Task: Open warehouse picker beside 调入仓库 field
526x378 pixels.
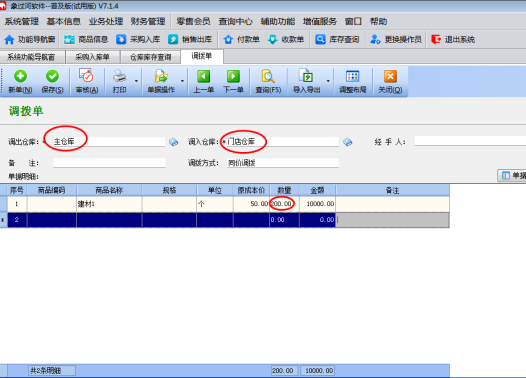Action: coord(348,142)
